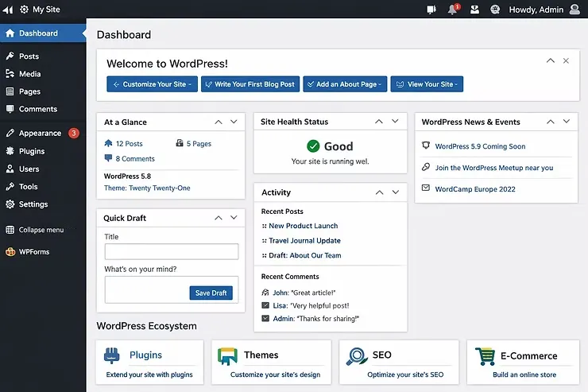Viewport: 588px width, 392px height.
Task: Click the Settings gear icon in sidebar
Action: (x=10, y=204)
